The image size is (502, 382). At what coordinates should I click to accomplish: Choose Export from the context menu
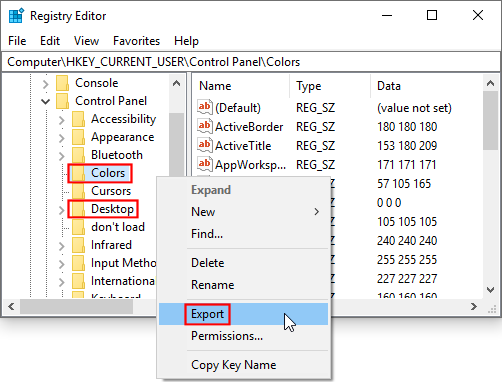243,314
